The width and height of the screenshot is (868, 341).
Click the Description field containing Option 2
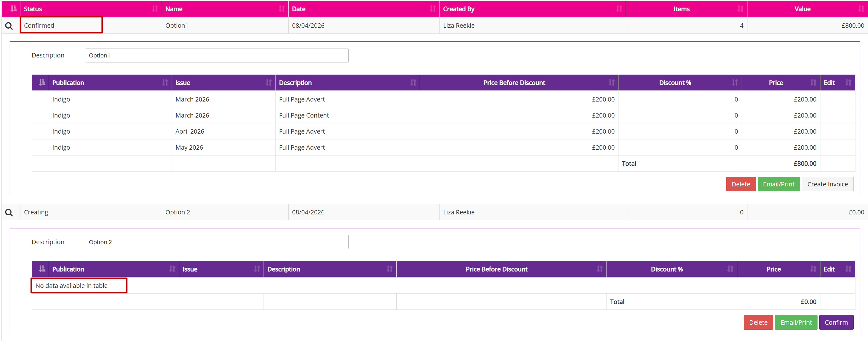point(217,242)
